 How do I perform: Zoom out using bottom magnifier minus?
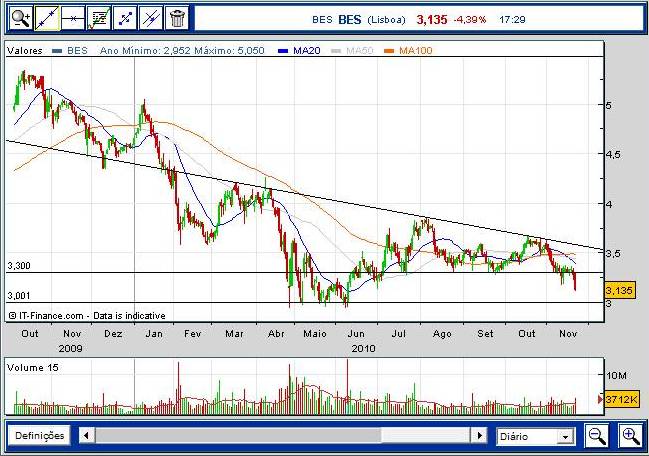(597, 436)
